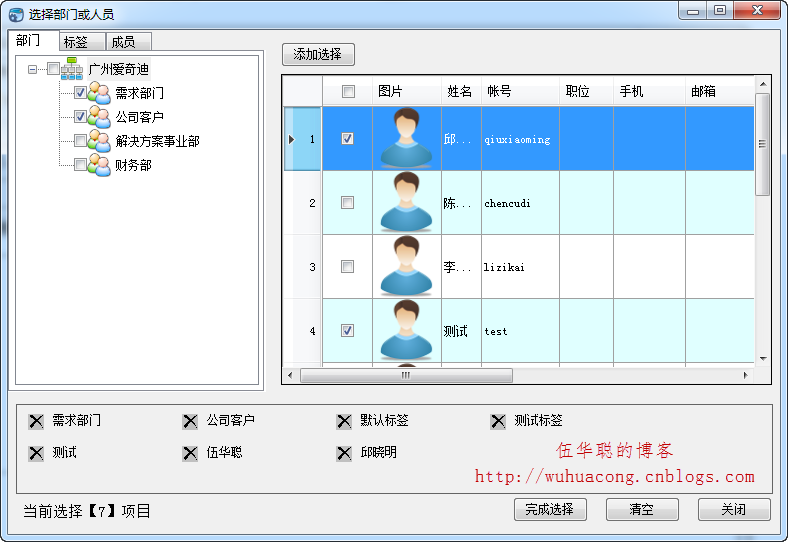Remove 测试 with its X icon
788x542 pixels.
point(36,454)
